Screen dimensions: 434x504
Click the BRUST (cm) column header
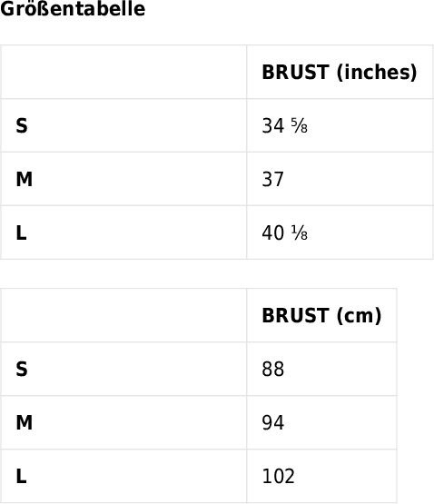(x=321, y=315)
